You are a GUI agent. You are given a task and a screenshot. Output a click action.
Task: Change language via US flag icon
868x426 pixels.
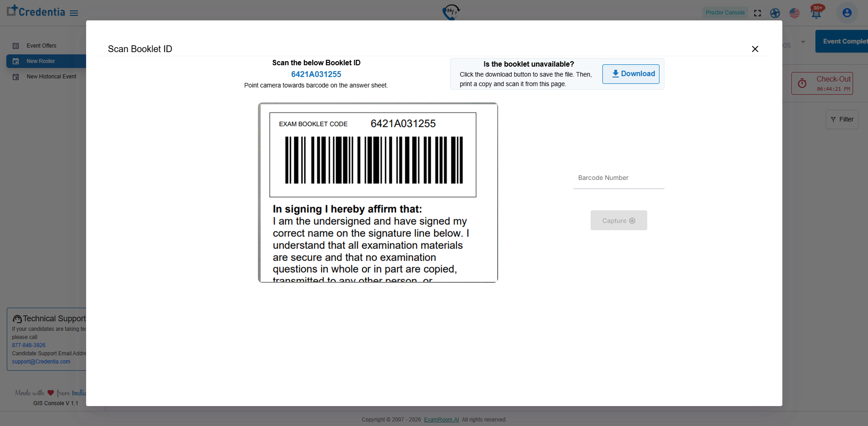795,13
